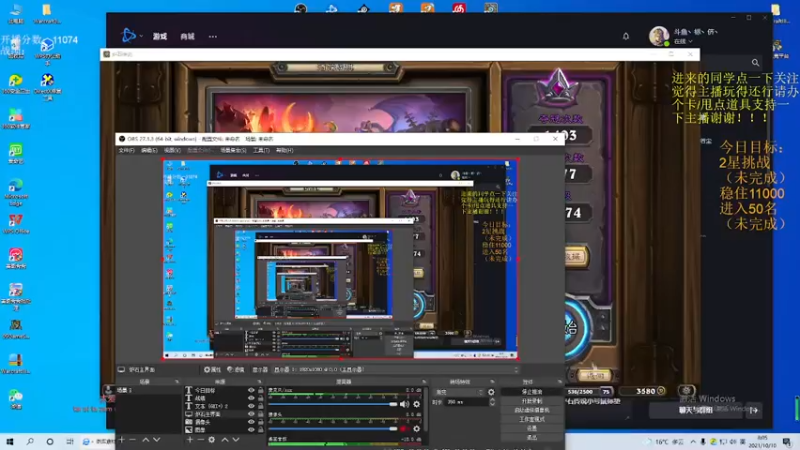Image resolution: width=800 pixels, height=450 pixels.
Task: Open second mixer channel settings gear
Action: 417,429
